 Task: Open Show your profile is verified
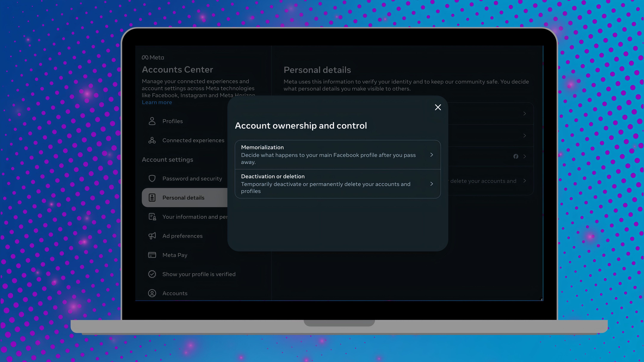tap(199, 274)
